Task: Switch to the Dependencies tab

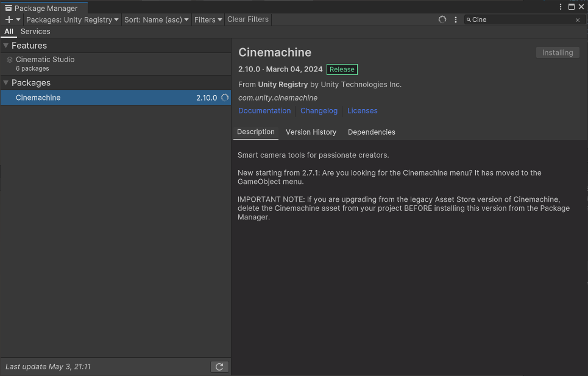Action: 371,132
